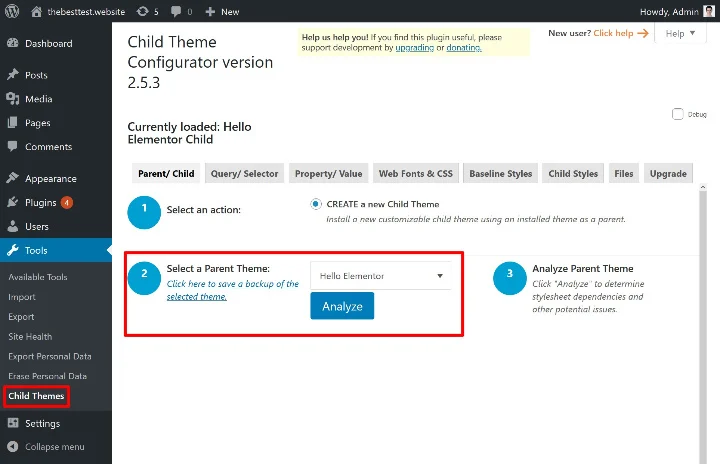Click the WordPress logo icon
This screenshot has width=720, height=464.
(12, 11)
